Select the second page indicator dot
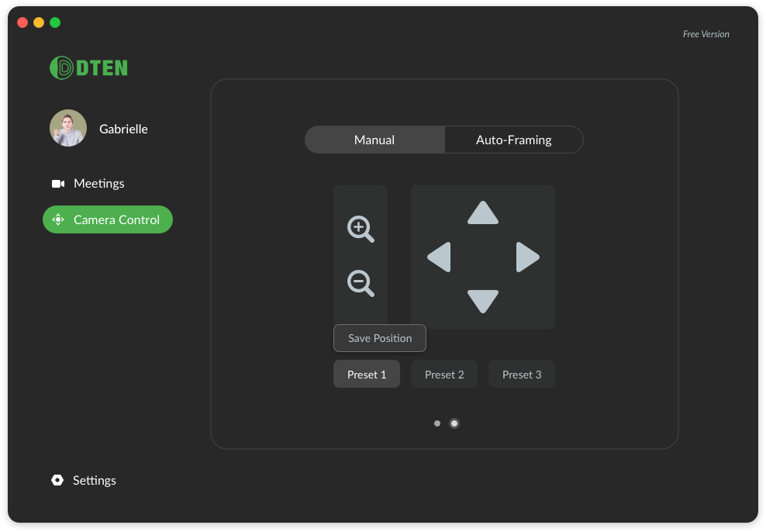The width and height of the screenshot is (766, 532). point(454,423)
